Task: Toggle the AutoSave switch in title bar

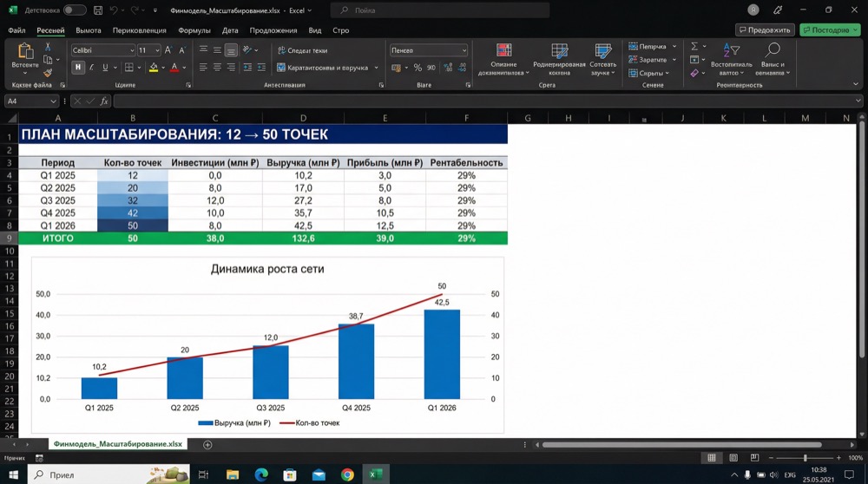Action: [x=75, y=10]
